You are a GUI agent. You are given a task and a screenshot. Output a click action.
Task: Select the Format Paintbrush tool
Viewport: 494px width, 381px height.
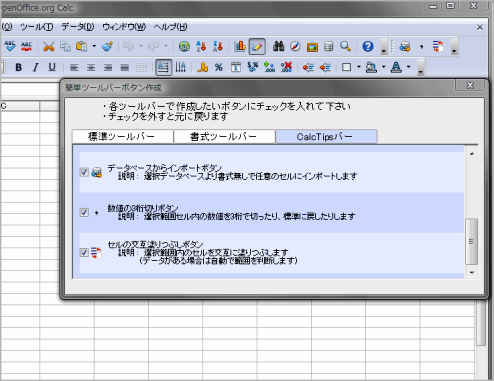(x=107, y=46)
